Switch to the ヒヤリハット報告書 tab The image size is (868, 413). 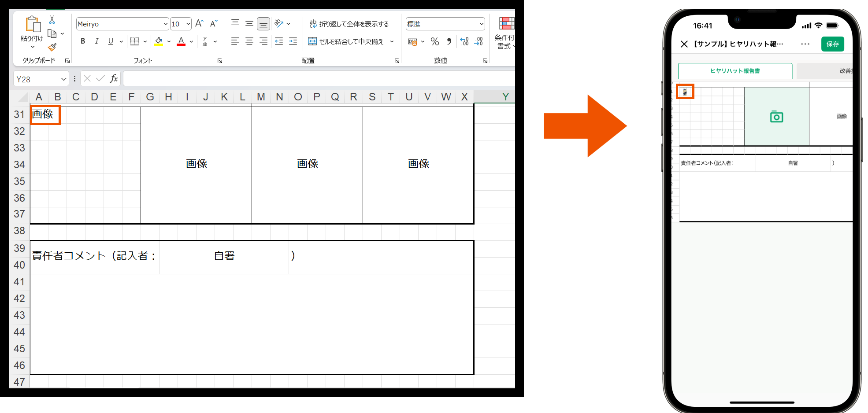pos(735,70)
